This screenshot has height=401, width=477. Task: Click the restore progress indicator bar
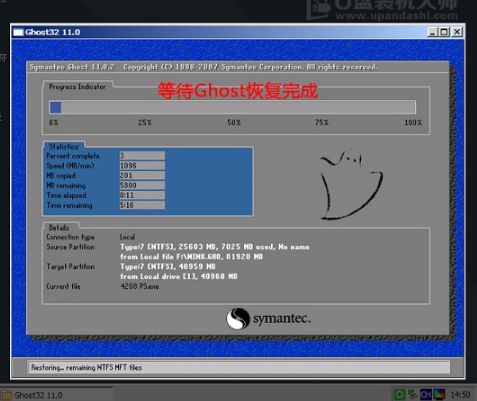click(232, 107)
